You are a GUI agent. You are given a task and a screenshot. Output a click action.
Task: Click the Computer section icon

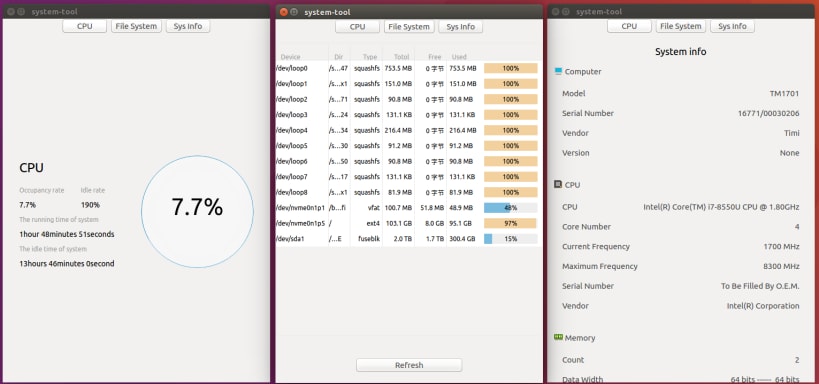[558, 71]
